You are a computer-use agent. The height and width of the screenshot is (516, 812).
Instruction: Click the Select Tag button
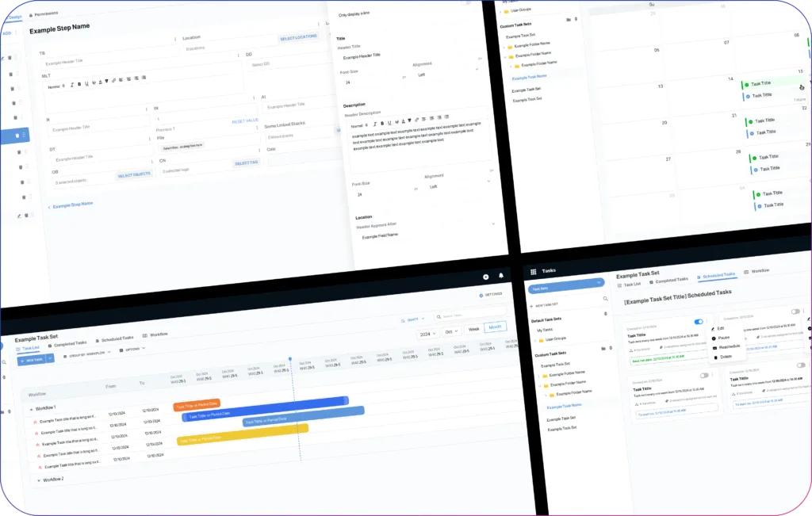pos(246,163)
